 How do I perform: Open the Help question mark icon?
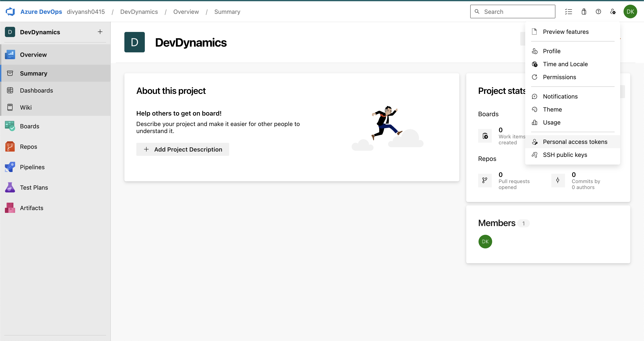pyautogui.click(x=598, y=12)
